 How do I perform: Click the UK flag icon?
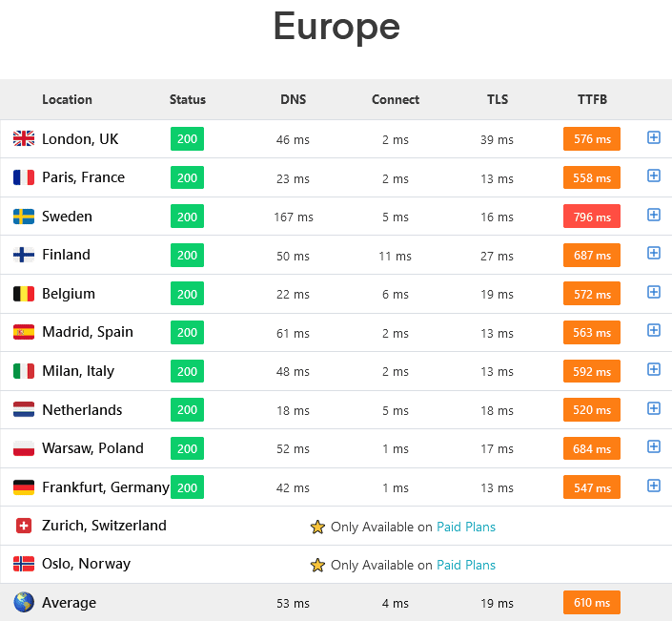(24, 138)
